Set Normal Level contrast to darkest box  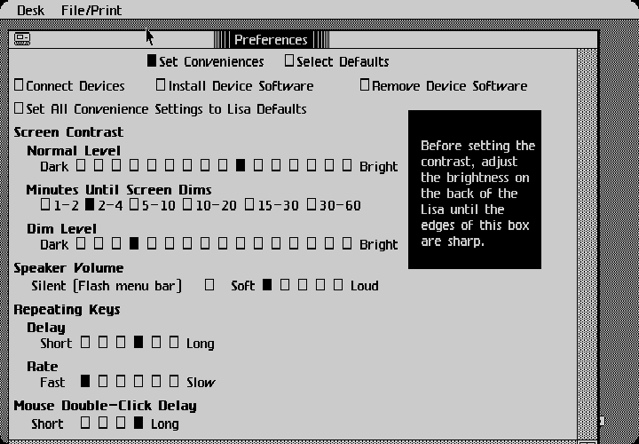tap(81, 165)
